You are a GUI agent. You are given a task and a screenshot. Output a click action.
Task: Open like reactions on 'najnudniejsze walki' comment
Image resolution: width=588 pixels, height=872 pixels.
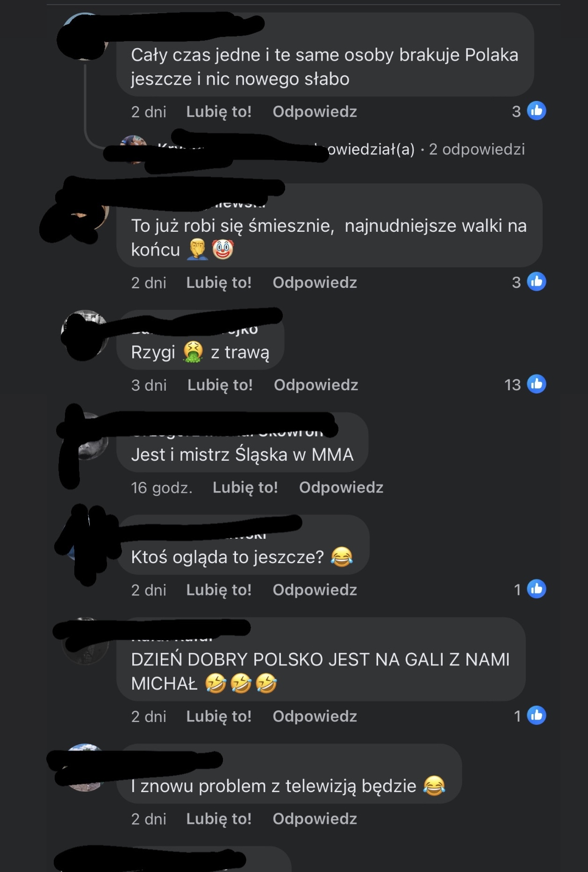click(529, 282)
